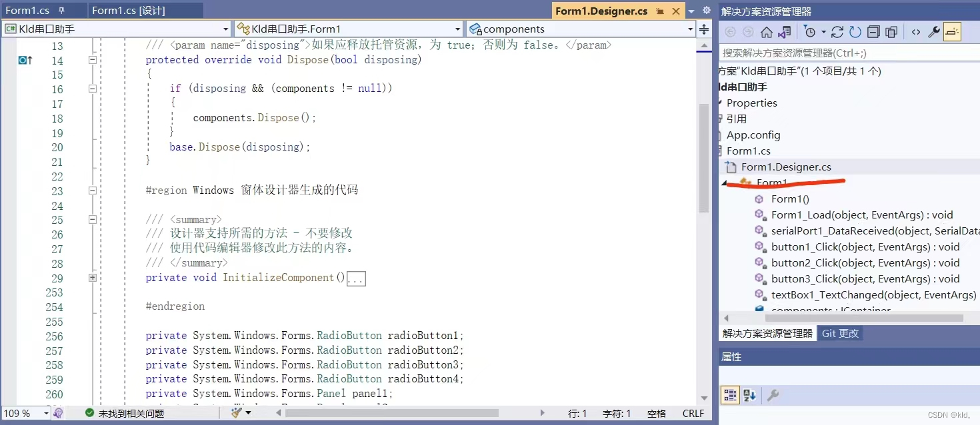Open Properties wrench icon in Solution Explorer toolbar
This screenshot has height=425, width=980.
[x=934, y=32]
